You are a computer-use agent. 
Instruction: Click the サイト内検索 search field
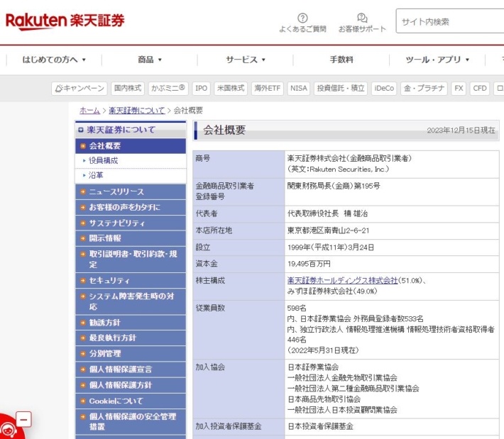click(450, 21)
